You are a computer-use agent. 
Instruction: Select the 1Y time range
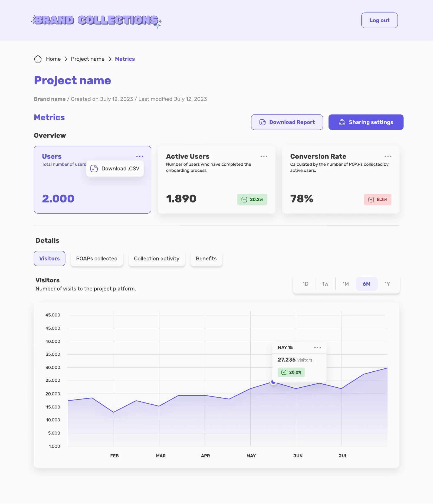pyautogui.click(x=387, y=284)
